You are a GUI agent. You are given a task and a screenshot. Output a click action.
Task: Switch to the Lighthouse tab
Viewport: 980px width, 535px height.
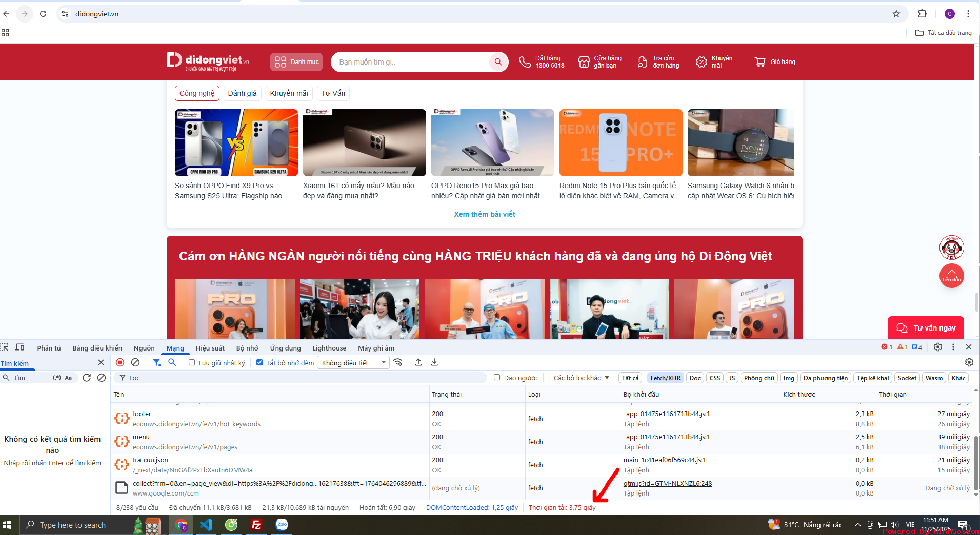point(329,348)
